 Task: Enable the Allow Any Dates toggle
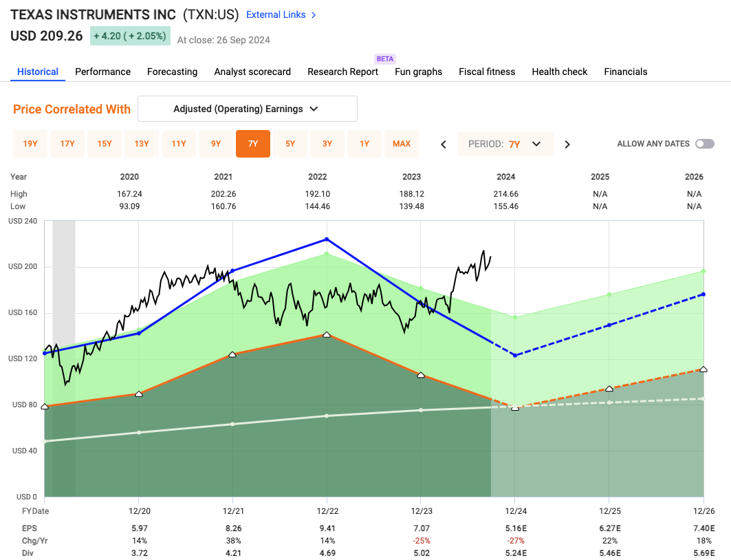point(704,144)
